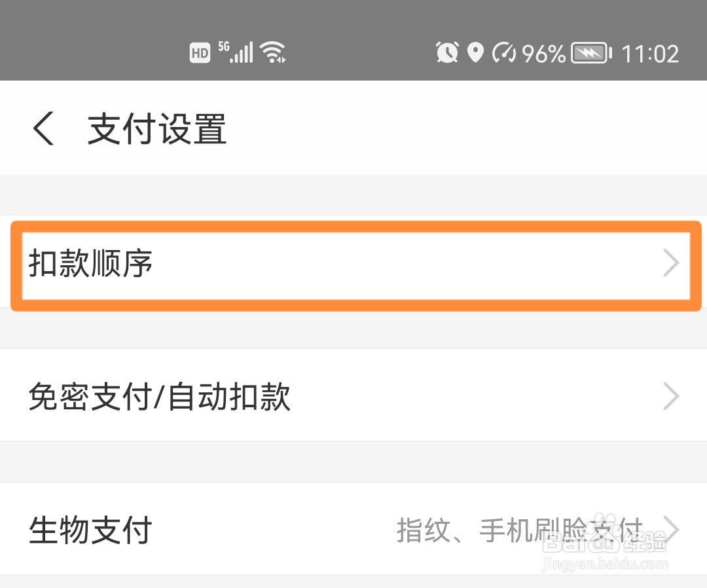This screenshot has height=588, width=707.
Task: Tap the 支付设置 page title
Action: (x=155, y=129)
